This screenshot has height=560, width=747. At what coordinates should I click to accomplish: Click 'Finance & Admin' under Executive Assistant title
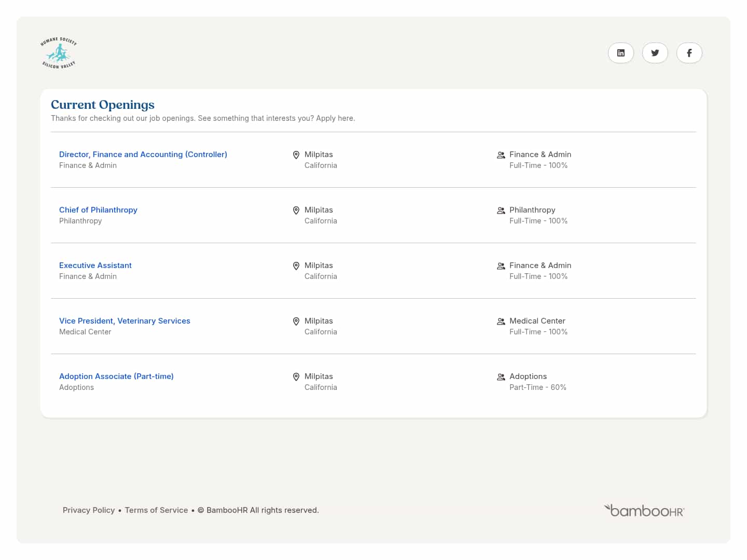88,276
